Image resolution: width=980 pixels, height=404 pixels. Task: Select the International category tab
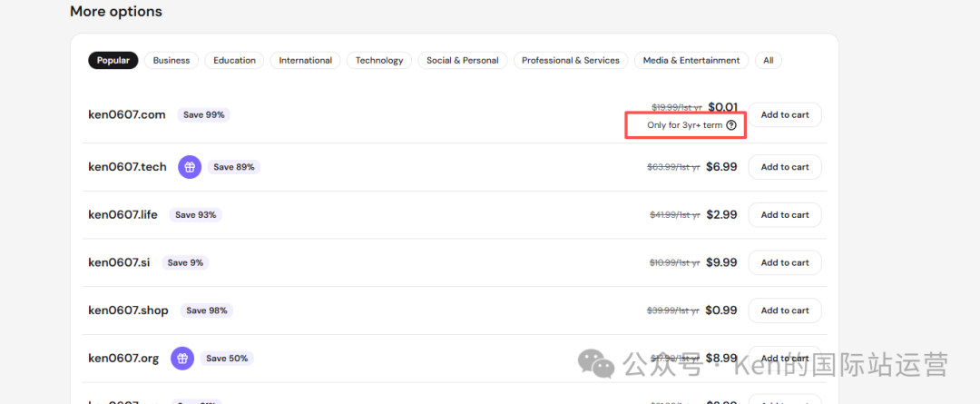pyautogui.click(x=306, y=61)
